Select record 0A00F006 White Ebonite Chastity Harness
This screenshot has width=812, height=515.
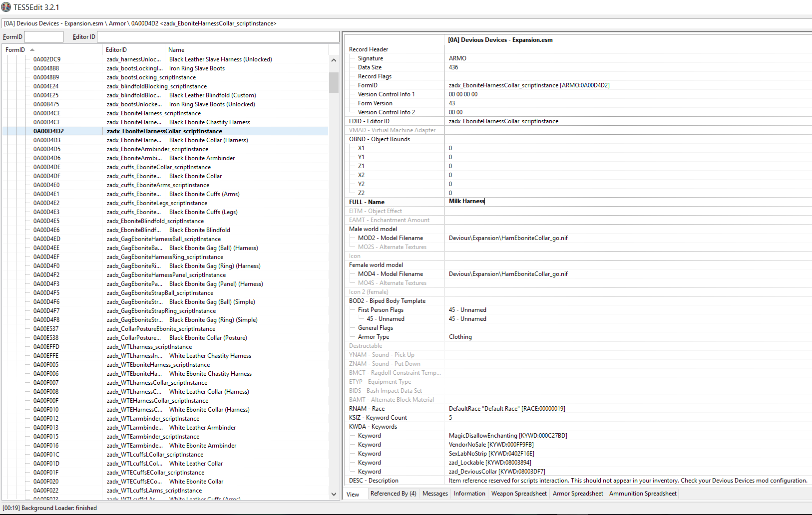pyautogui.click(x=165, y=374)
